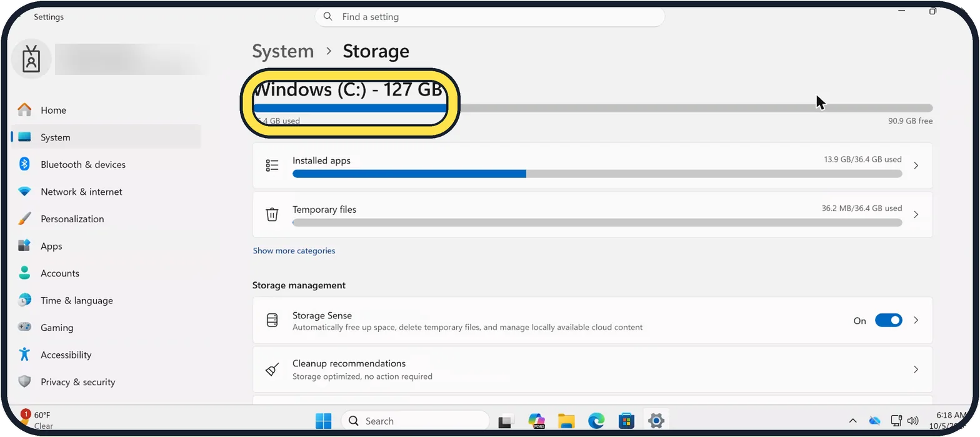
Task: Click the Windows (C:) storage usage bar
Action: 592,108
